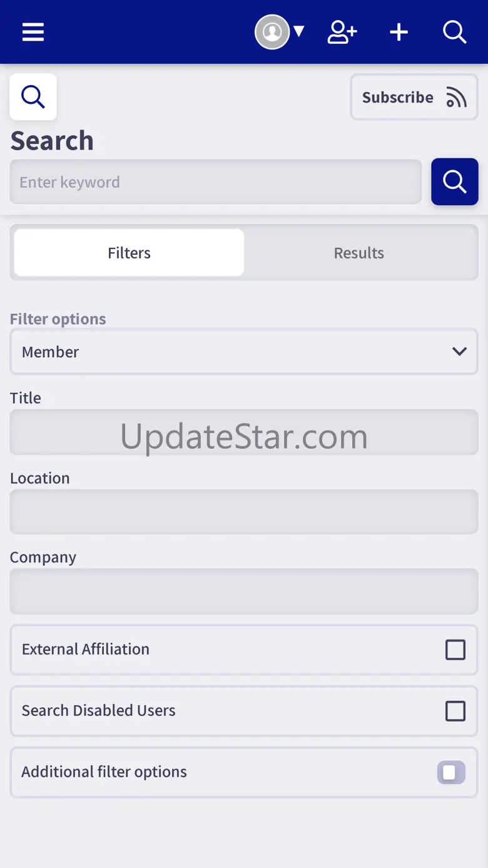This screenshot has height=868, width=488.
Task: Click the chevron in the Member dropdown
Action: (x=459, y=352)
